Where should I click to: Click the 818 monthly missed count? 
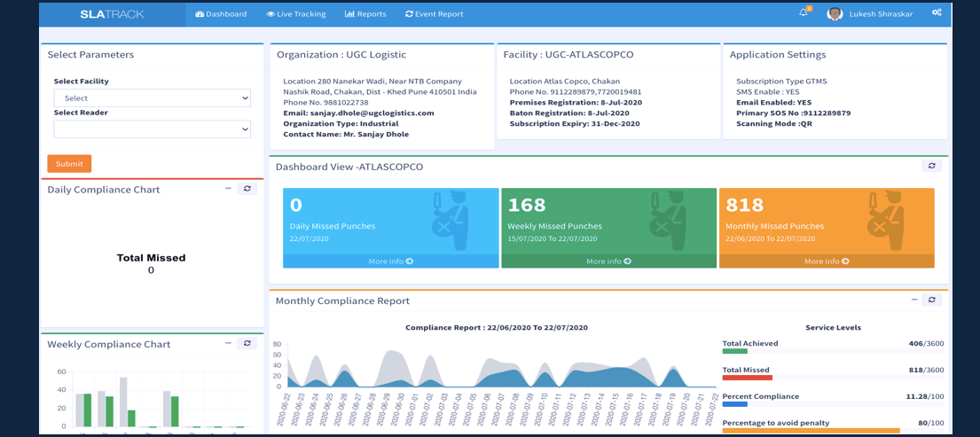tap(745, 205)
